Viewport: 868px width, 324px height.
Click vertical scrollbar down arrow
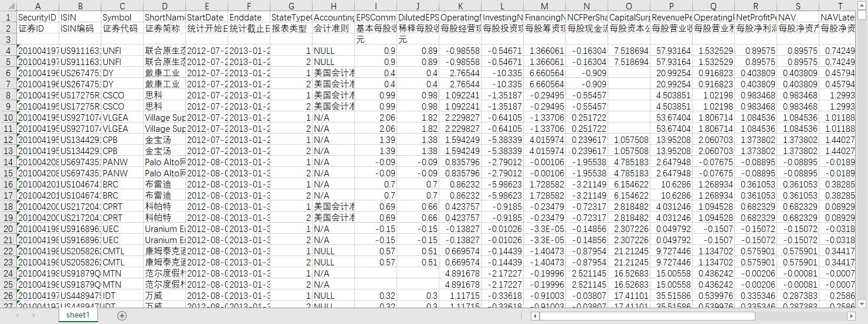click(863, 303)
